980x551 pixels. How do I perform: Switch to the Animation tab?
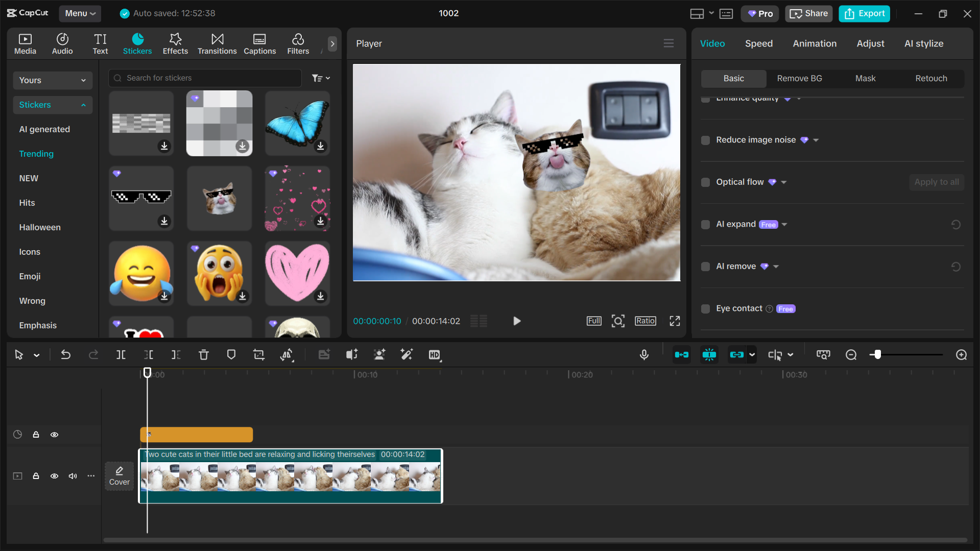click(814, 44)
